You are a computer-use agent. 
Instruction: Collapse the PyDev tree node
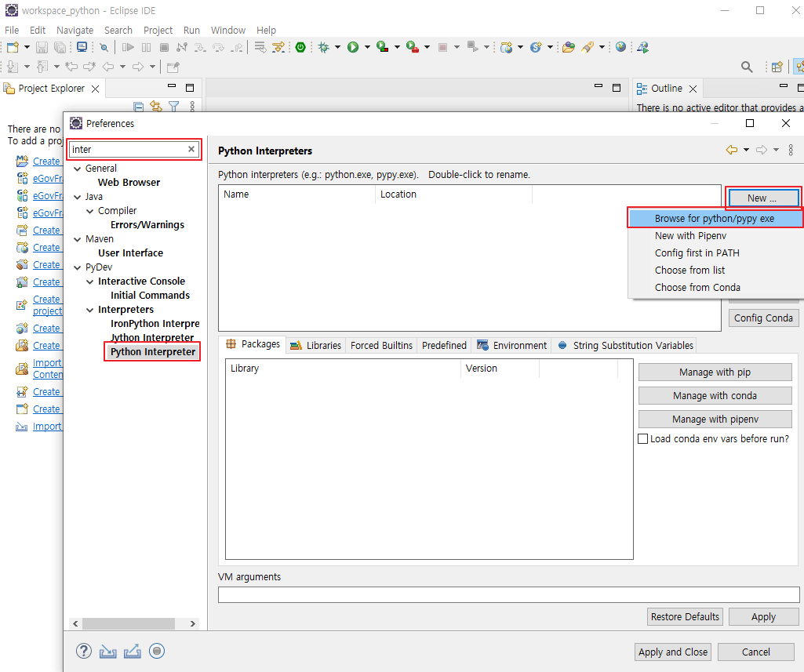coord(78,267)
